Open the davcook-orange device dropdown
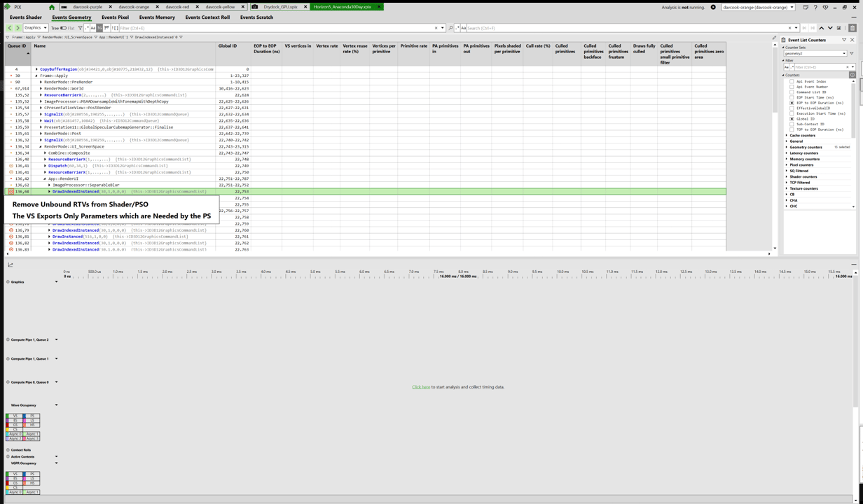 click(757, 7)
